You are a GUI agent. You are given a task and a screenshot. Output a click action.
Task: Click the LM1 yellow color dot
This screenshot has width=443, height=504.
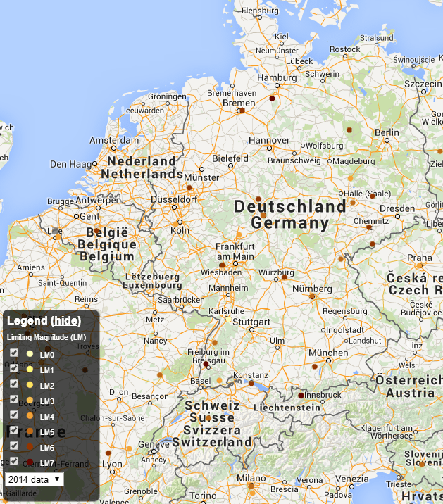(30, 369)
